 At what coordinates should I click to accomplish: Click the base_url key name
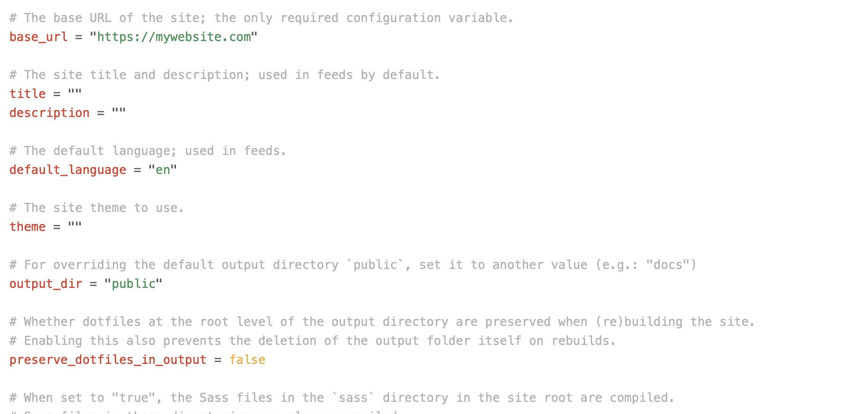click(x=38, y=37)
